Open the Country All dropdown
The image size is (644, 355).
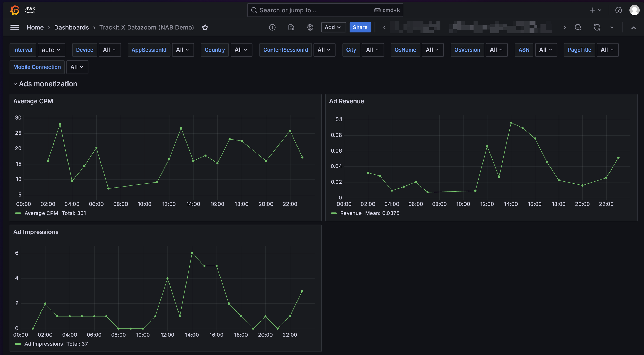tap(241, 50)
